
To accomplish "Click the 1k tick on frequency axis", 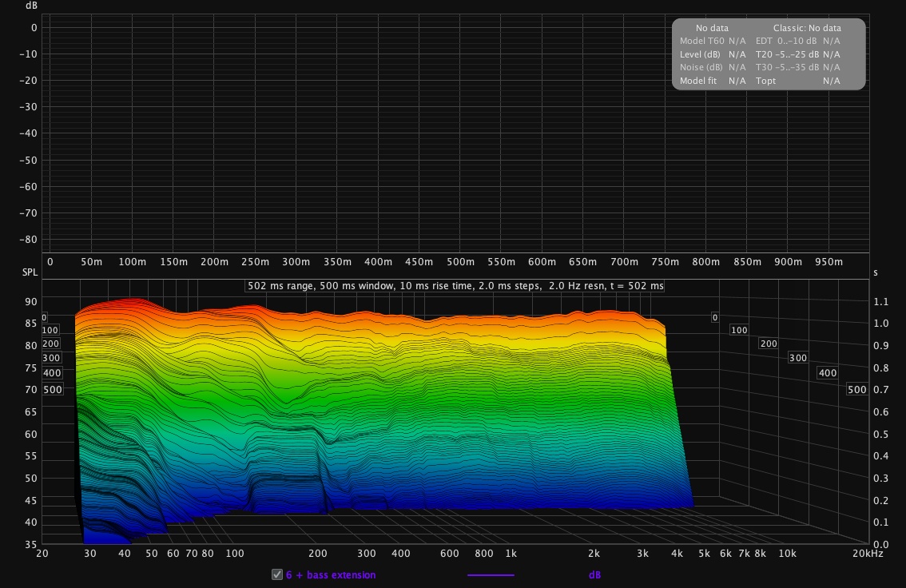I will (x=511, y=553).
